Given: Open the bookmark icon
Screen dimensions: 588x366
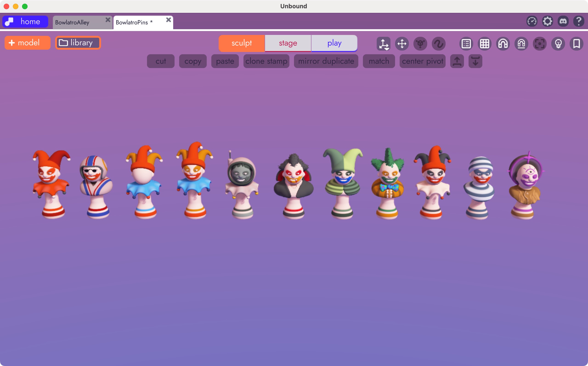Looking at the screenshot, I should click(576, 44).
